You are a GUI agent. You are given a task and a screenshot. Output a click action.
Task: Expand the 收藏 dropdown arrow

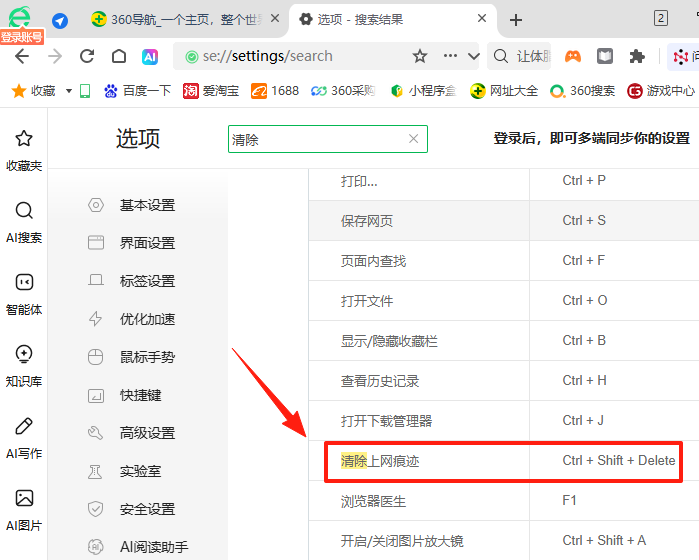(x=69, y=91)
